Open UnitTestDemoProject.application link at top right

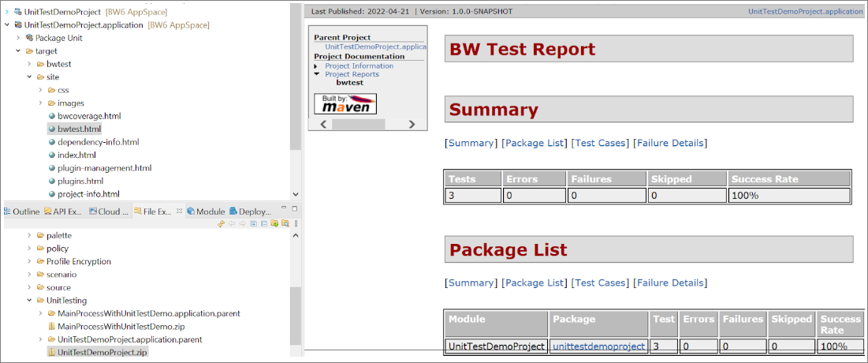[x=805, y=11]
